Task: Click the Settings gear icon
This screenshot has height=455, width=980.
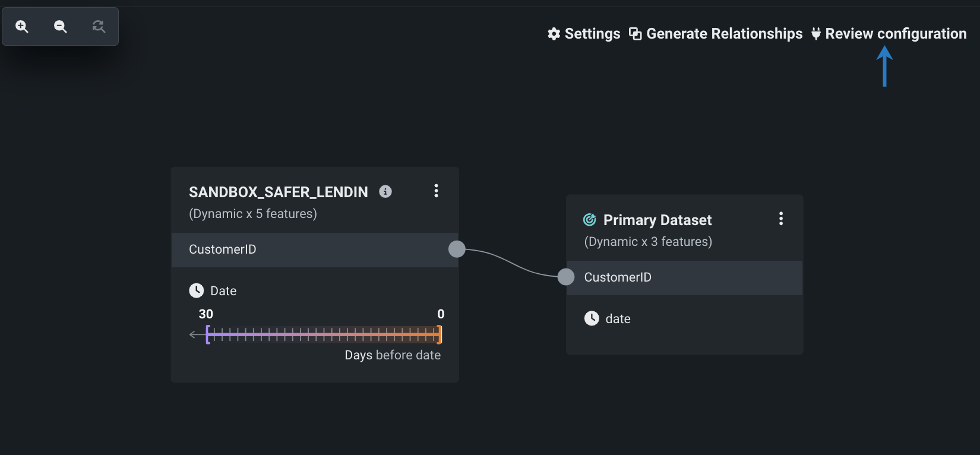Action: pos(554,34)
